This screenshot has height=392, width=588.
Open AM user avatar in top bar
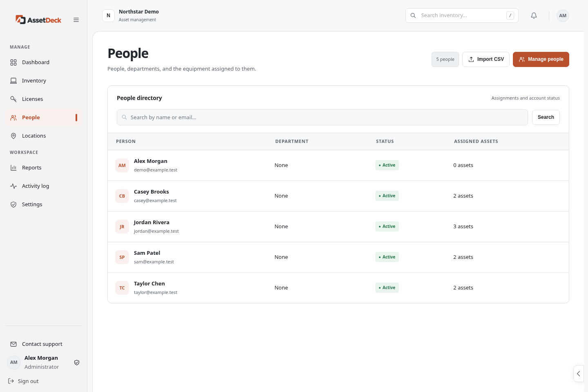(x=563, y=16)
